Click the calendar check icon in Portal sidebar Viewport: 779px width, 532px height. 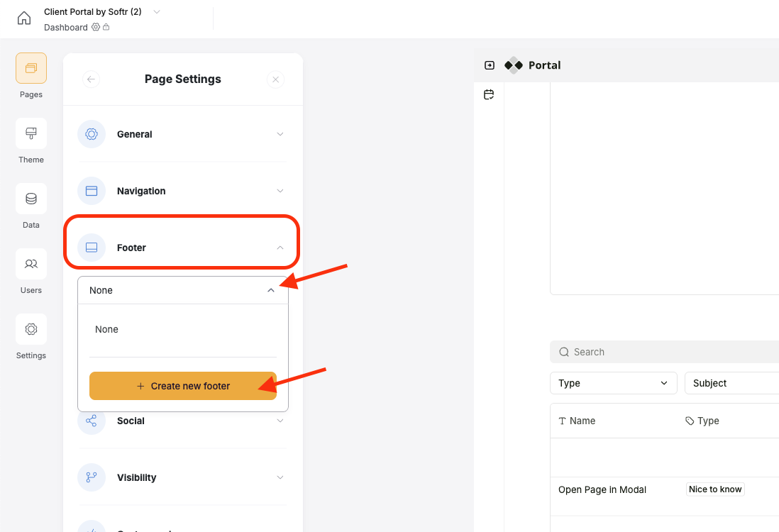[x=489, y=94]
